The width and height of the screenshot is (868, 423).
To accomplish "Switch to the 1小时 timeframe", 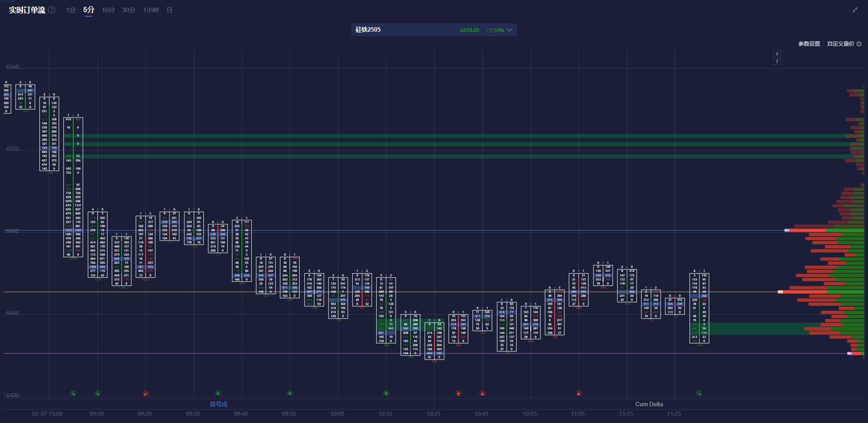I will 151,10.
